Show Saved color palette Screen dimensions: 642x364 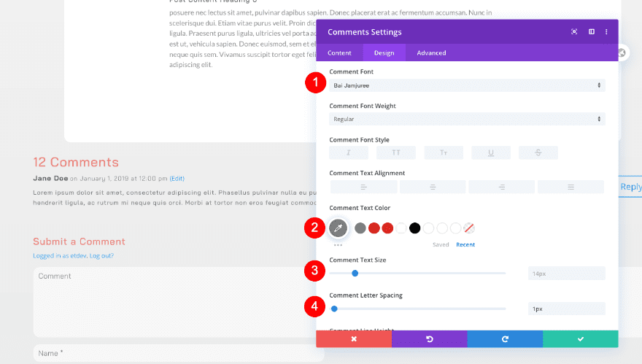441,244
